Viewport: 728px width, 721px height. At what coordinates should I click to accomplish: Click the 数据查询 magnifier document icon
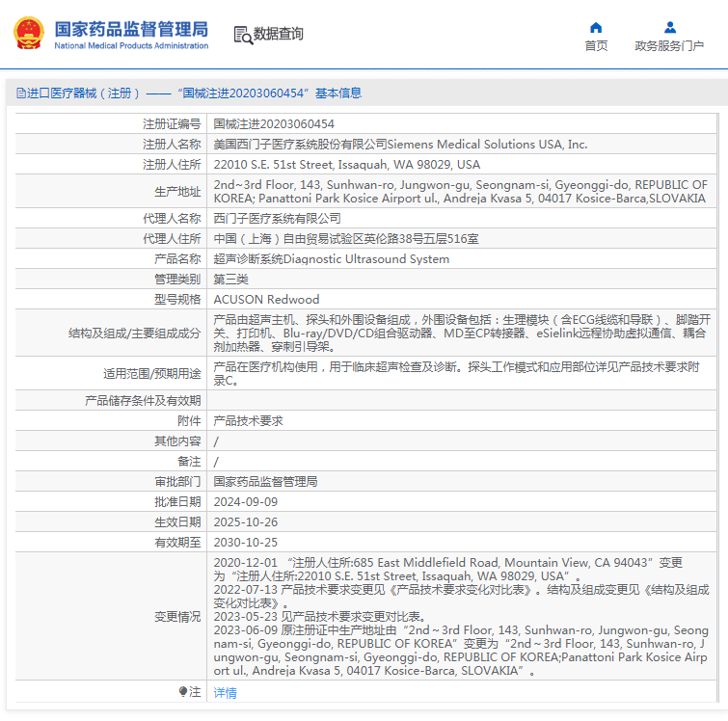tap(243, 35)
